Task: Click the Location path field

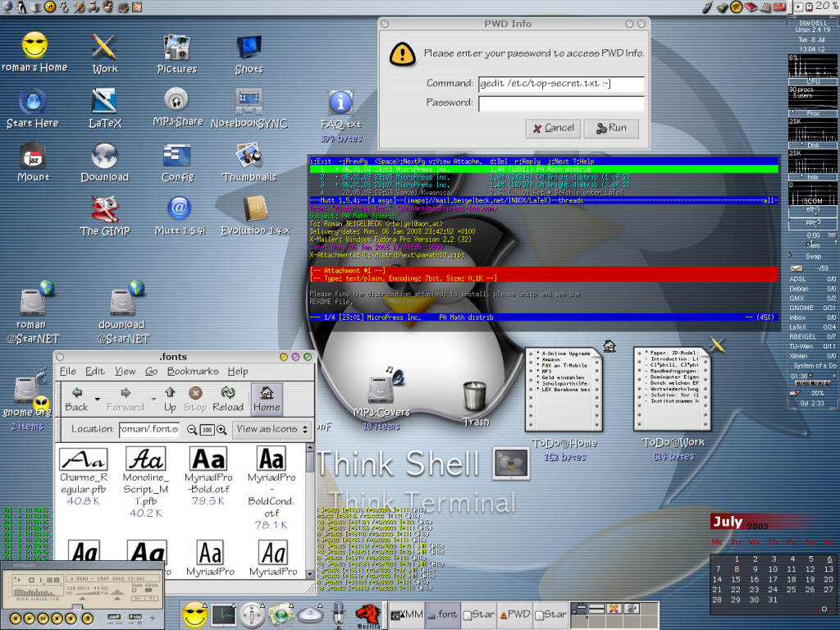Action: [149, 429]
